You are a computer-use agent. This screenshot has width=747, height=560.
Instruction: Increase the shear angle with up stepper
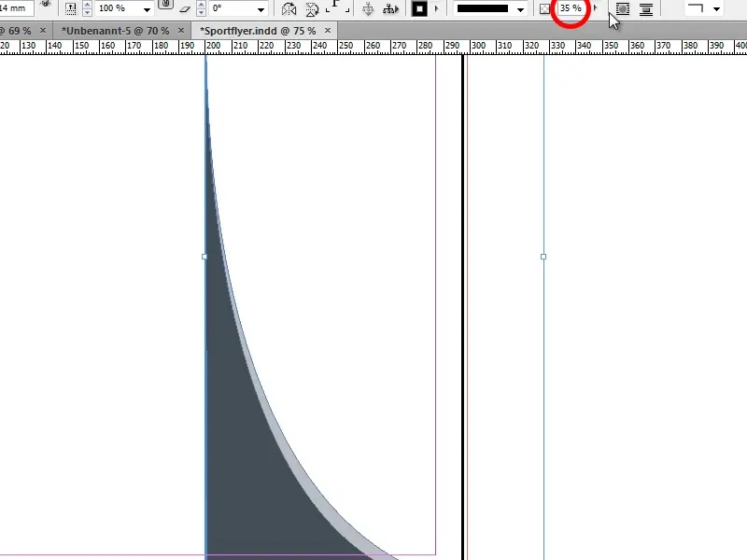point(201,5)
